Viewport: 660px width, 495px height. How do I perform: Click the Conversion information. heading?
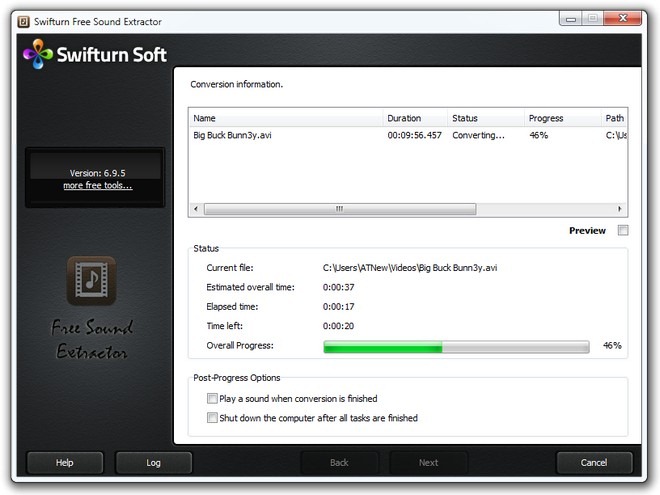pos(237,84)
